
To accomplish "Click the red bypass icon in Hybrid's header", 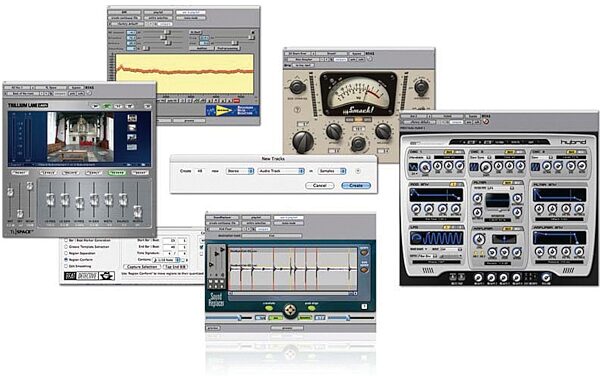I will tap(486, 122).
